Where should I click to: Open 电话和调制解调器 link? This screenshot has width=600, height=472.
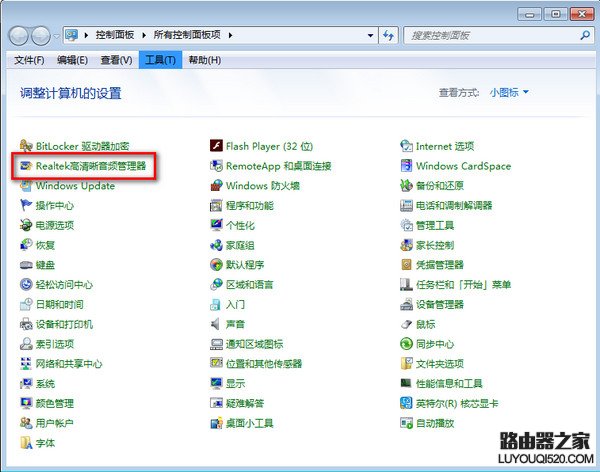[x=454, y=206]
